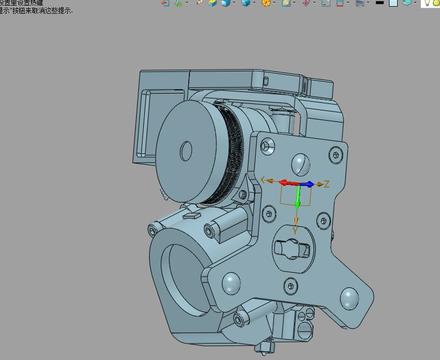440x360 pixels.
Task: Open dropdown arrow beside the blue shaded cube icon
Action: (234, 3)
